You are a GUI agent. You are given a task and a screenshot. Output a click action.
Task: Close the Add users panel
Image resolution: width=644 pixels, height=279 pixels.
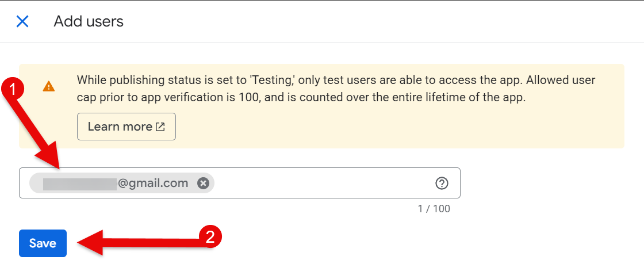22,22
